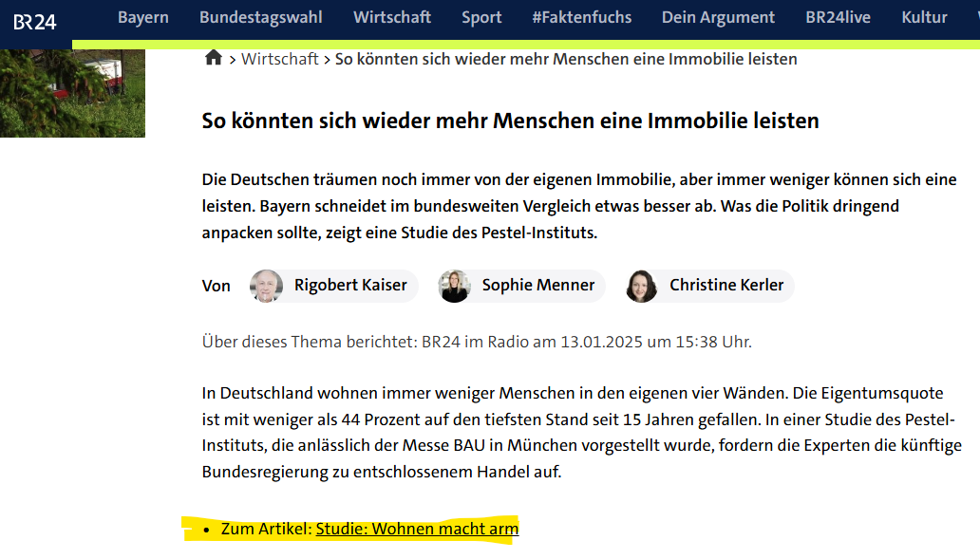Open BR24live in the navigation

[839, 17]
